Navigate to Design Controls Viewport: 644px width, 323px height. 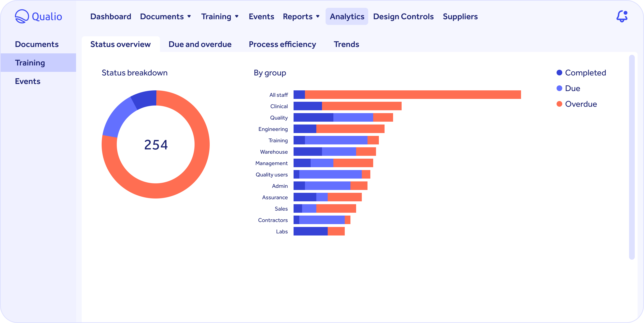pyautogui.click(x=403, y=16)
